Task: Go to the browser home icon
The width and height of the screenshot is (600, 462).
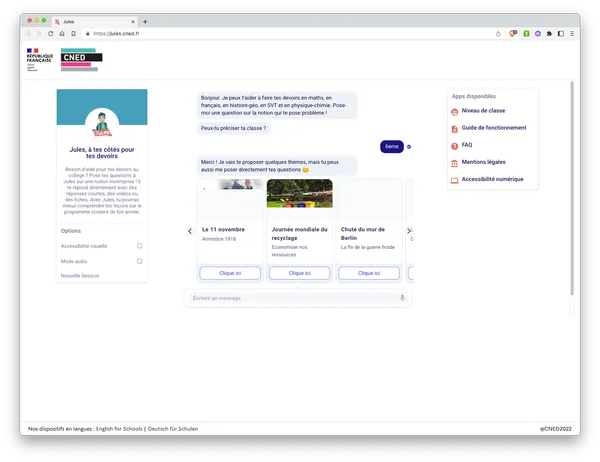Action: [62, 34]
